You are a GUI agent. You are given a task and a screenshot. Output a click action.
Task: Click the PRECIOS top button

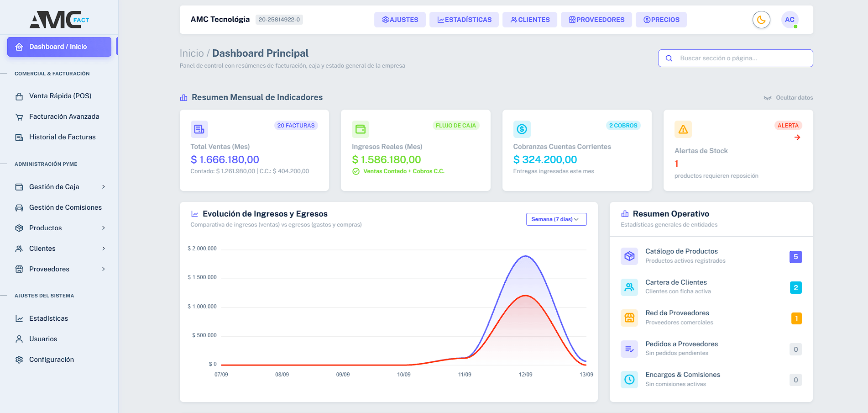pos(661,20)
